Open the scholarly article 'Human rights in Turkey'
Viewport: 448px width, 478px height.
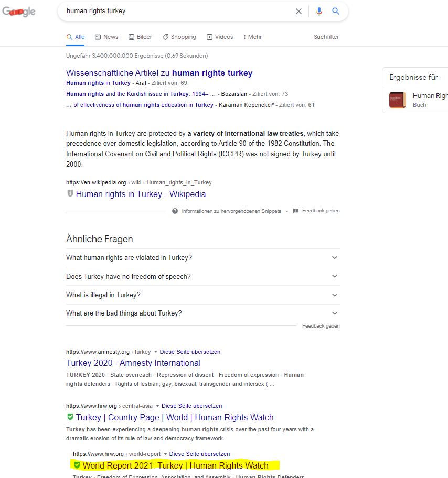pos(98,83)
